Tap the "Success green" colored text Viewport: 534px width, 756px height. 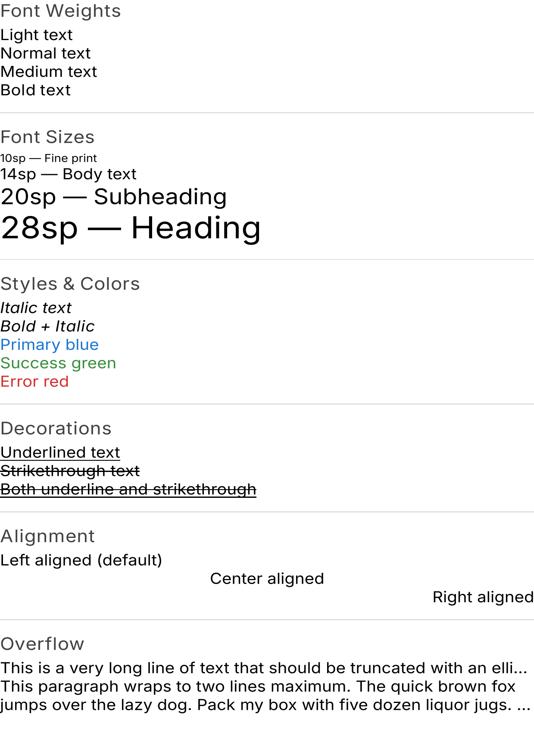58,363
